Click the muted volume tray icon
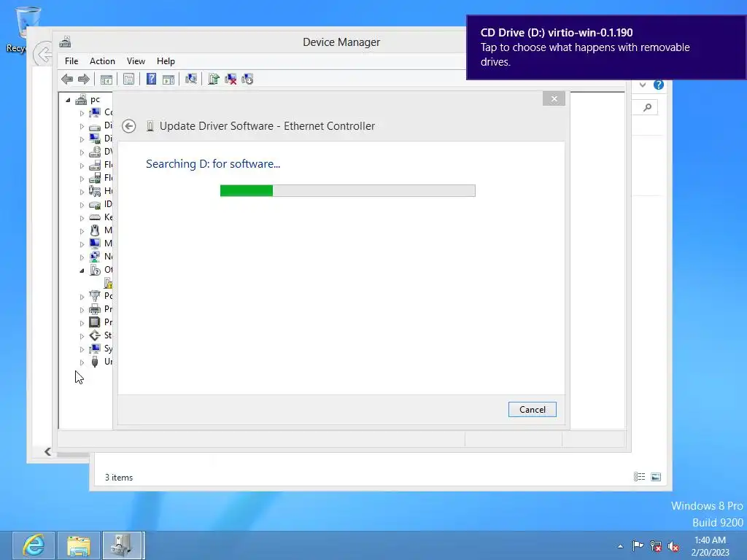The image size is (747, 560). click(673, 546)
